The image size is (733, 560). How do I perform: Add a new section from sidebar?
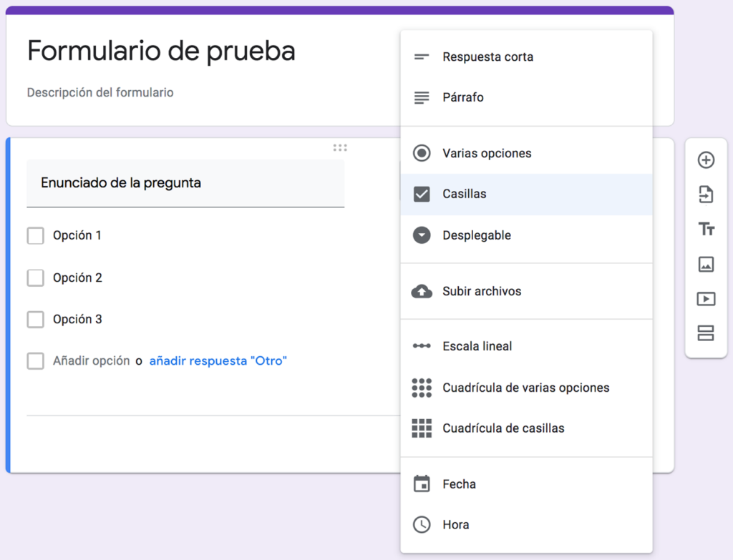[x=706, y=333]
